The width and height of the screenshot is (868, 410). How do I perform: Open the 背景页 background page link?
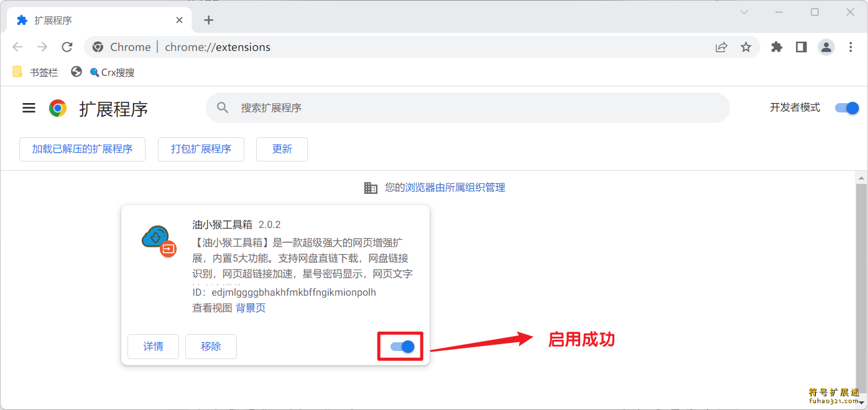click(x=251, y=308)
